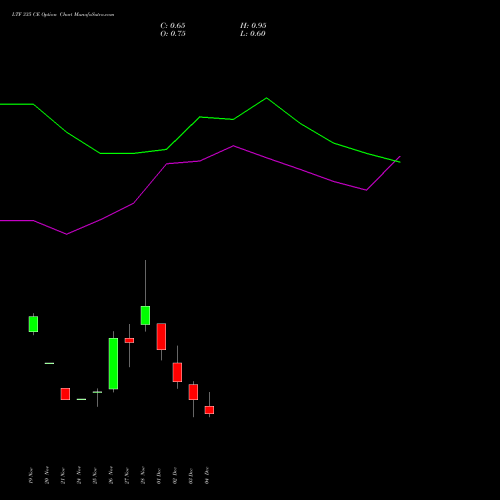The image size is (500, 500).
Task: Click the doji candle above 25 Nov
Action: [x=97, y=392]
